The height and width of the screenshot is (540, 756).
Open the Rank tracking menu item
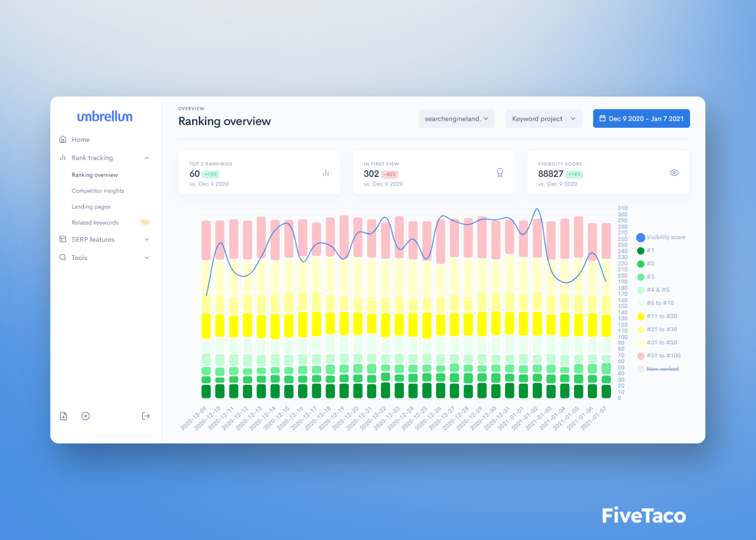click(92, 158)
